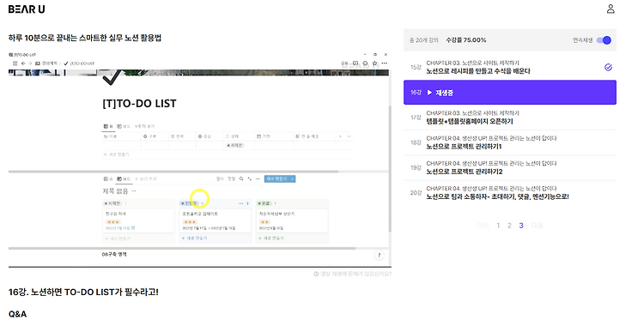Click the Notion help question mark button

(379, 256)
